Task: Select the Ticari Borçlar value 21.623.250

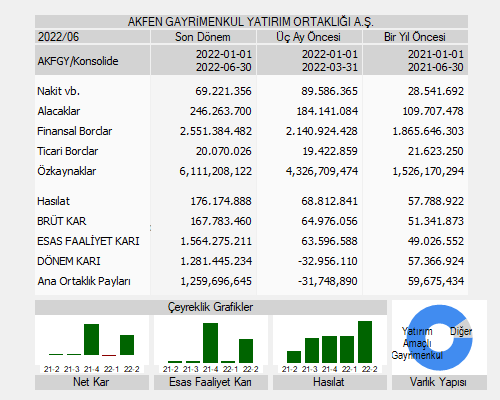Action: pos(436,151)
